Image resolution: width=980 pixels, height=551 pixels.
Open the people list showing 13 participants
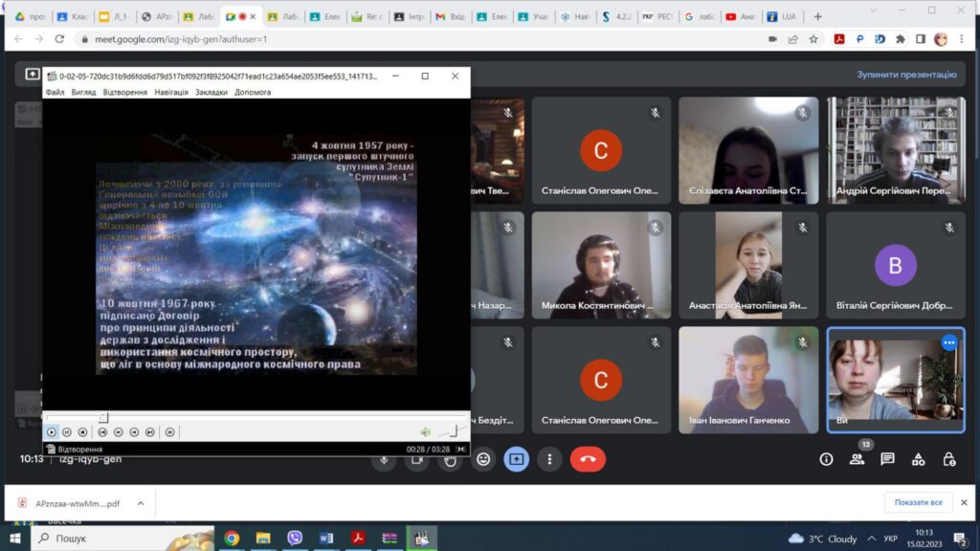coord(857,459)
